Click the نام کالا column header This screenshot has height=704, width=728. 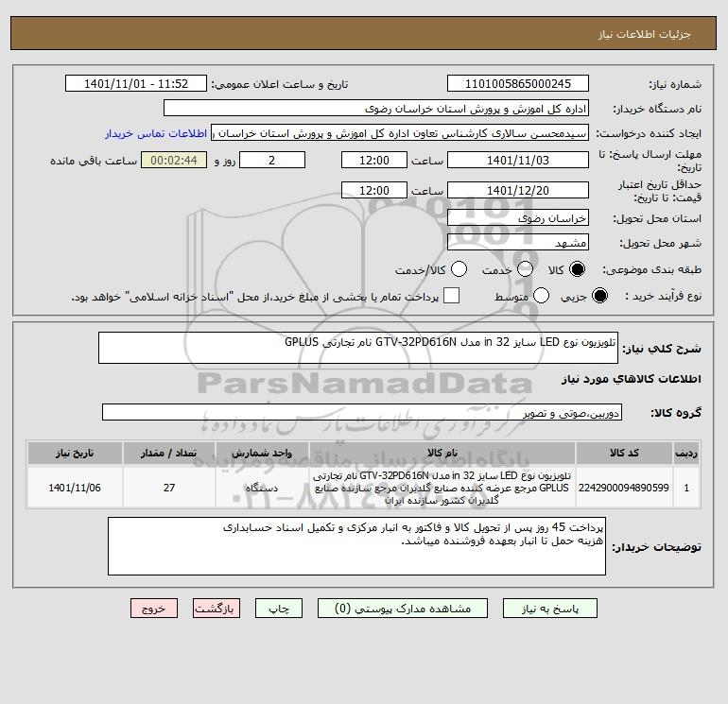coord(442,454)
